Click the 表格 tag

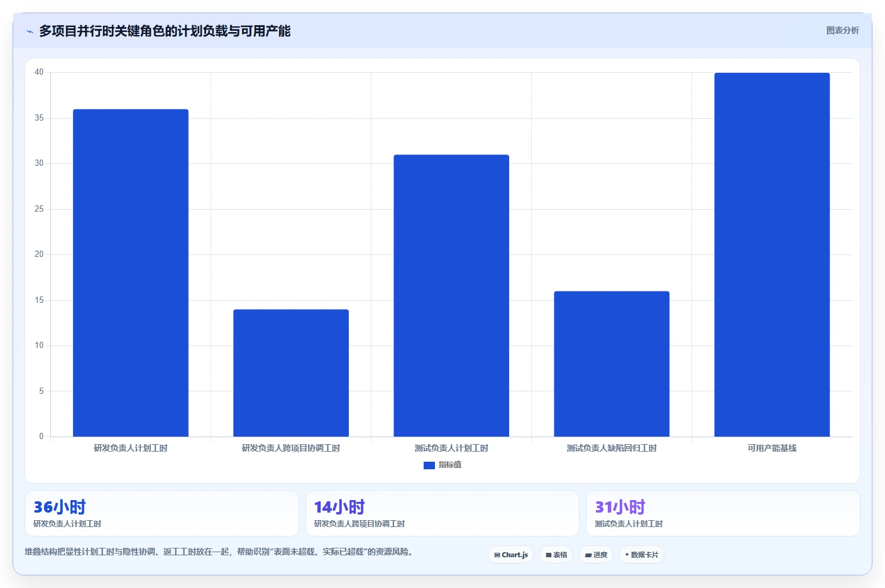556,555
